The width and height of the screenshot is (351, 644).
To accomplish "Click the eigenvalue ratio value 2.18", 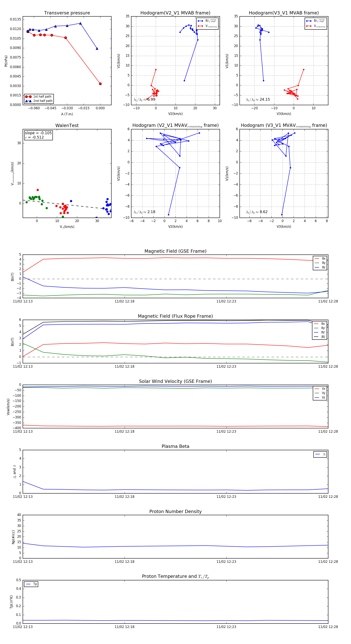I will point(151,212).
